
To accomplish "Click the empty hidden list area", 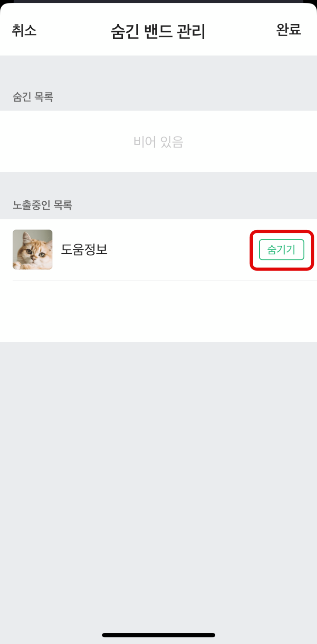I will [x=158, y=141].
